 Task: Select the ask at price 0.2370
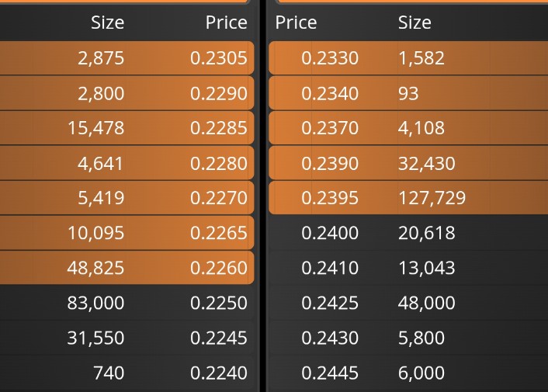[408, 128]
